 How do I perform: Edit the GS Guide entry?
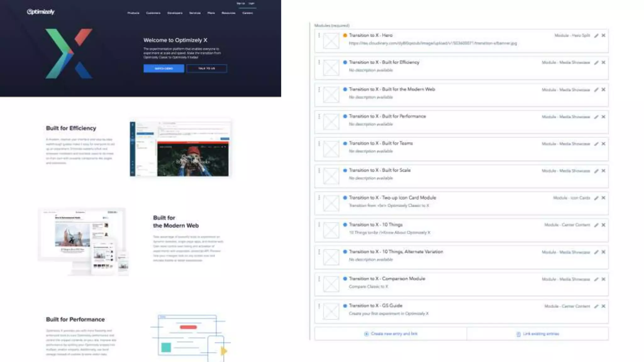[596, 306]
